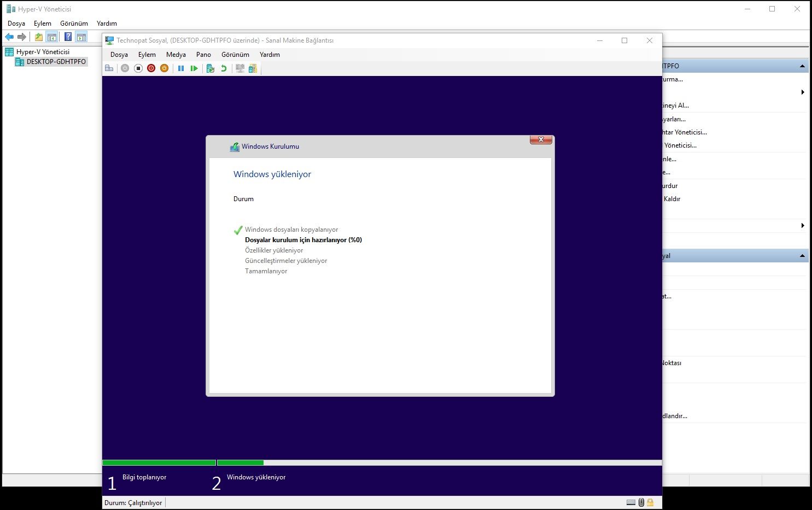The image size is (812, 510).
Task: Toggle the action pane icon in Hyper-V toolbar
Action: click(81, 37)
